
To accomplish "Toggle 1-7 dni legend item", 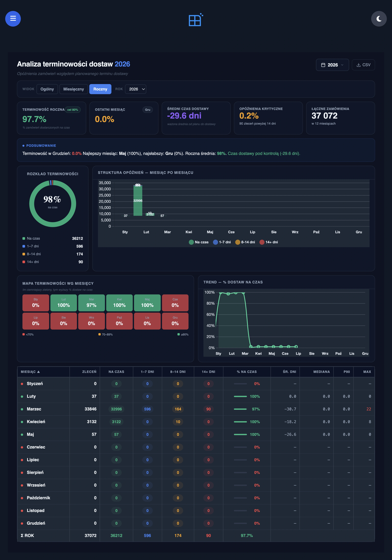I will pos(222,242).
